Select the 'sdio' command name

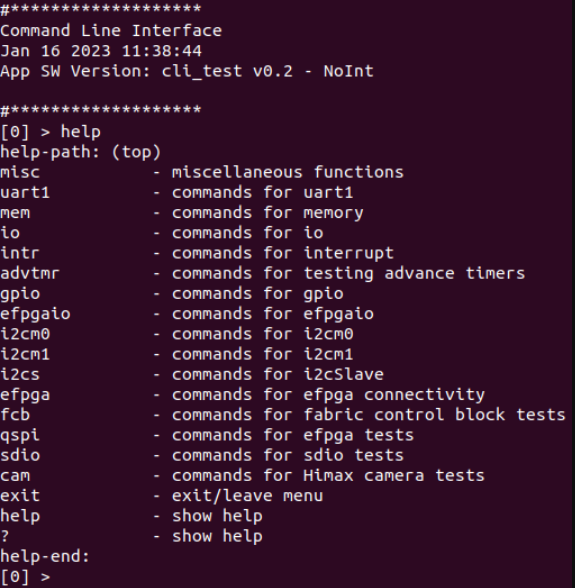pyautogui.click(x=20, y=456)
